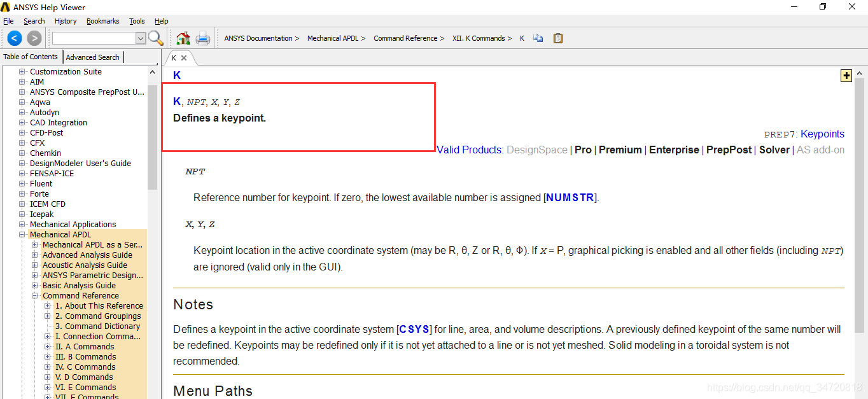The height and width of the screenshot is (399, 868).
Task: Open 3. Command Dictionary item
Action: [97, 326]
